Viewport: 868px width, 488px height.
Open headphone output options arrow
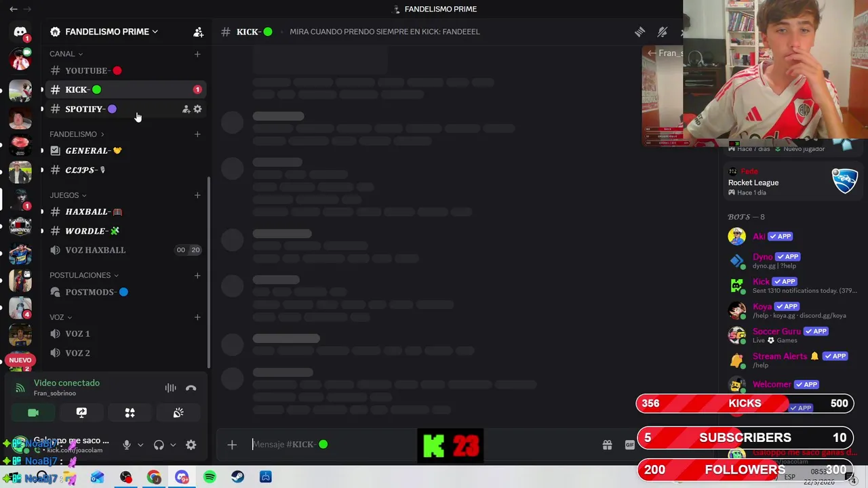click(173, 445)
